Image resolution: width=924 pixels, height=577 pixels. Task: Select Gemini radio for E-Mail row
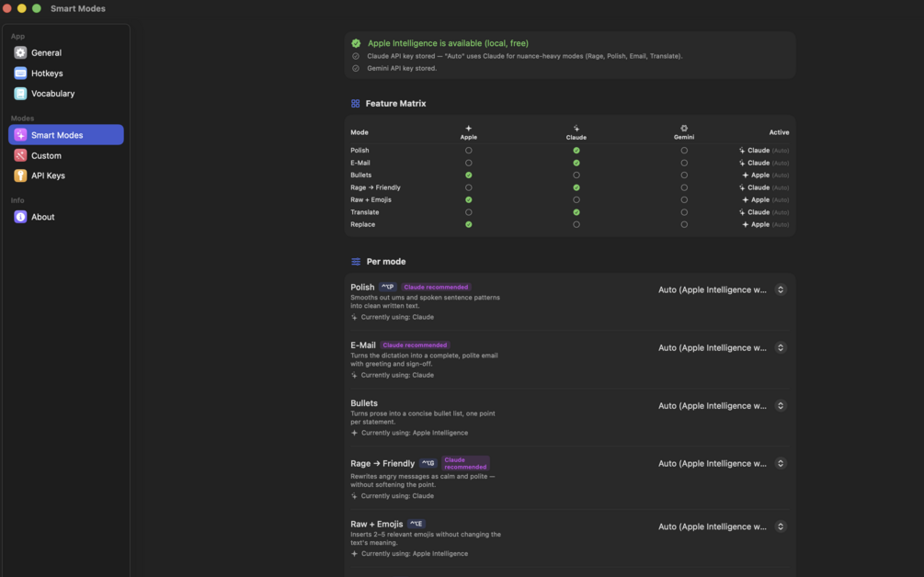[x=684, y=164]
